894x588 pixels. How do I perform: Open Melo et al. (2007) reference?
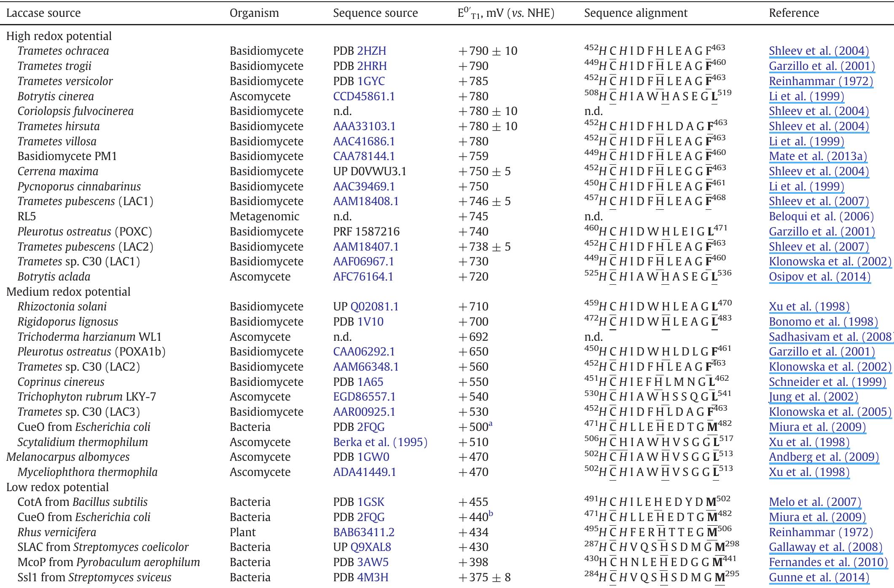[x=815, y=502]
